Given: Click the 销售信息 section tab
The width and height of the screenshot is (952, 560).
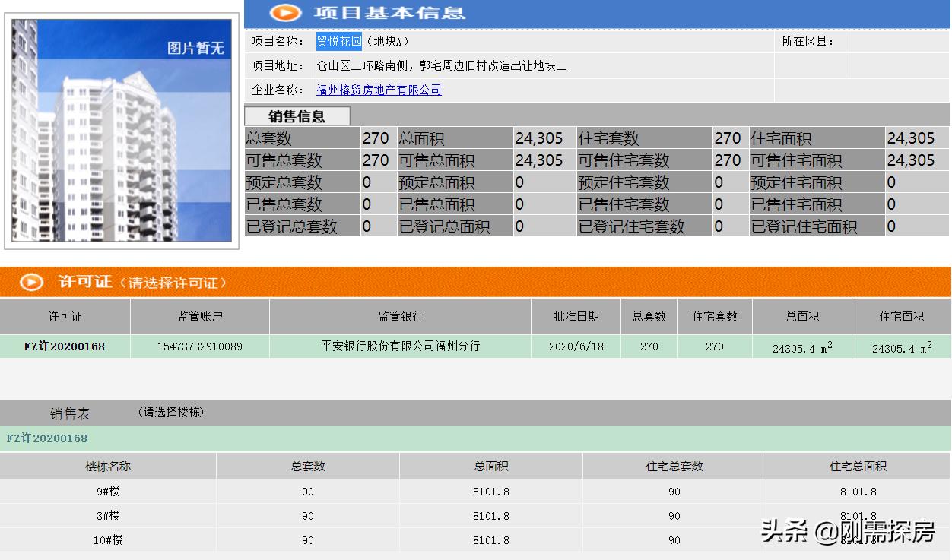Looking at the screenshot, I should [x=297, y=115].
